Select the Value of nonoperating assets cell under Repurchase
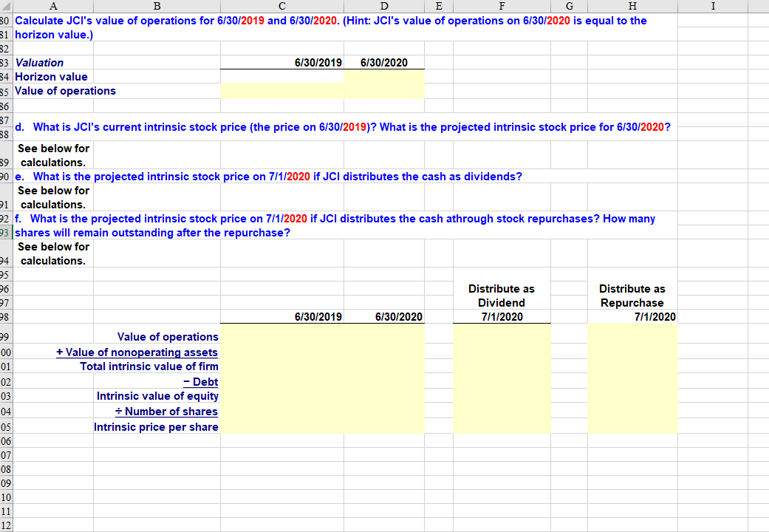Screen dimensions: 769x532 pos(632,352)
